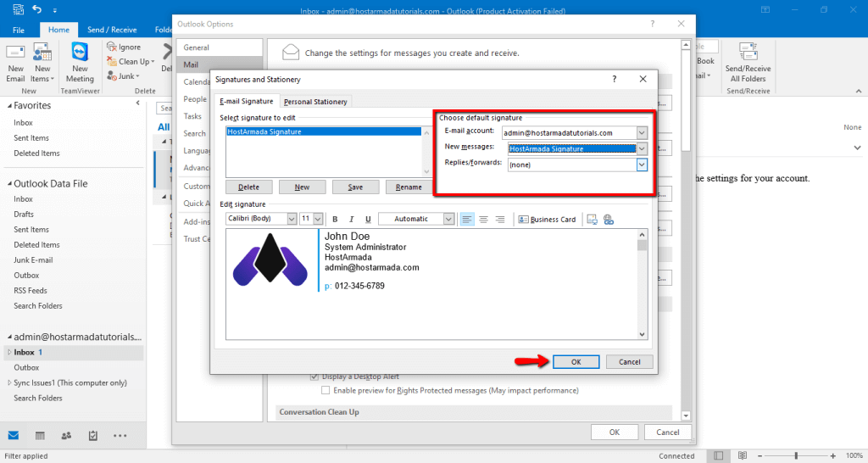868x463 pixels.
Task: Open help in Signatures and Stationery dialog
Action: point(614,79)
